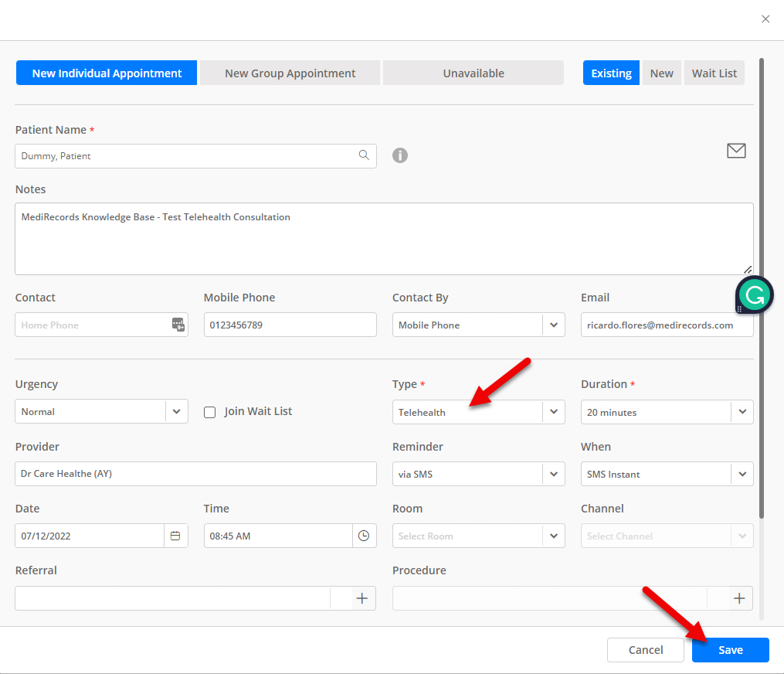Click the Provider field Dr Care Healthe
The image size is (784, 674).
[x=195, y=474]
